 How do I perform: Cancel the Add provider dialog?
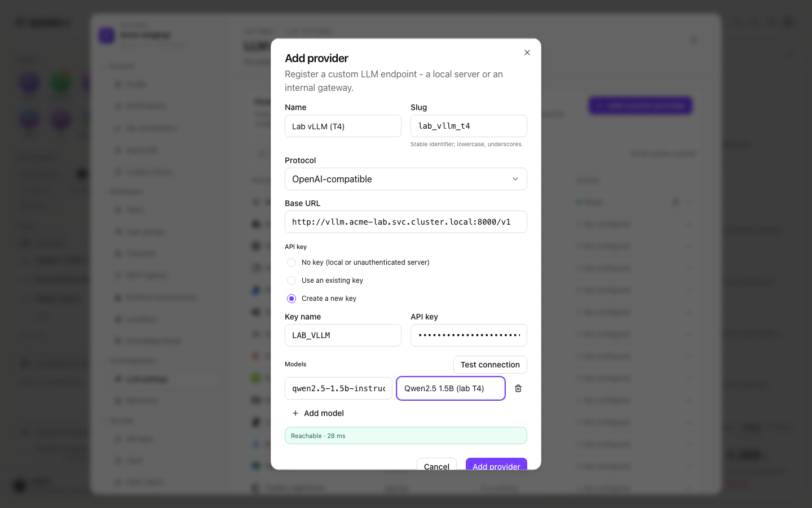[436, 464]
